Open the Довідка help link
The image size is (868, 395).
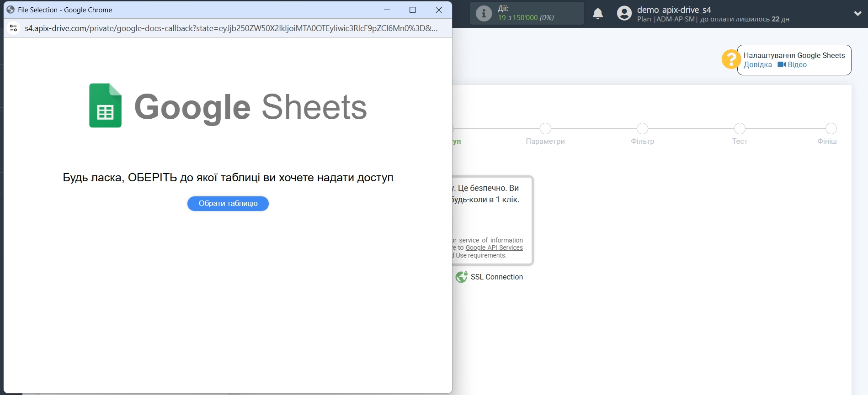coord(757,65)
